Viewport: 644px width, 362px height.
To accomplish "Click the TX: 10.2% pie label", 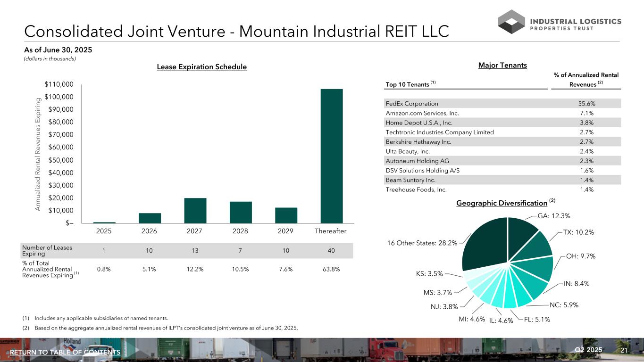I will click(578, 232).
